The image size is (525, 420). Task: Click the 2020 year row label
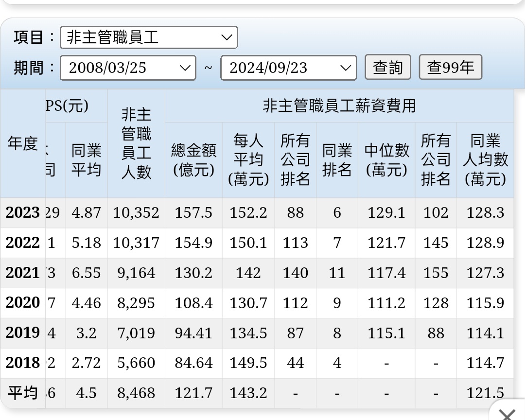pyautogui.click(x=23, y=303)
